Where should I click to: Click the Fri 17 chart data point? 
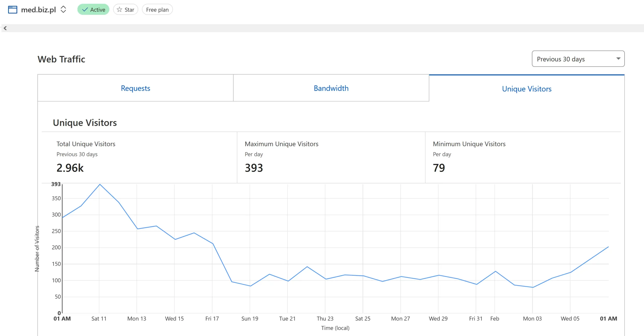point(213,244)
